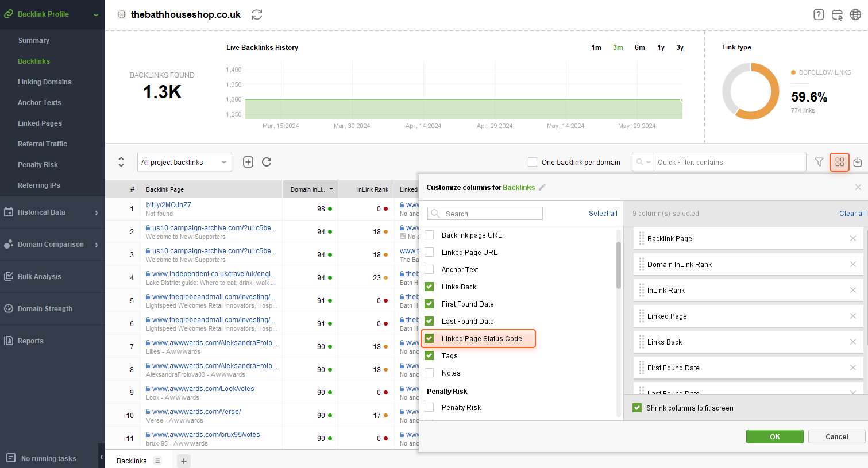Set chart range to 6m
Viewport: 868px width, 468px height.
pos(639,48)
